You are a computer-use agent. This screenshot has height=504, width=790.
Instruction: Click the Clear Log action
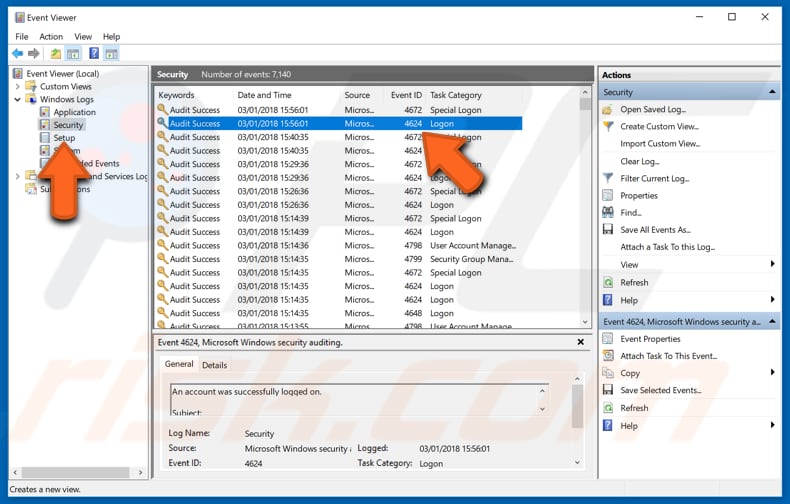coord(639,161)
